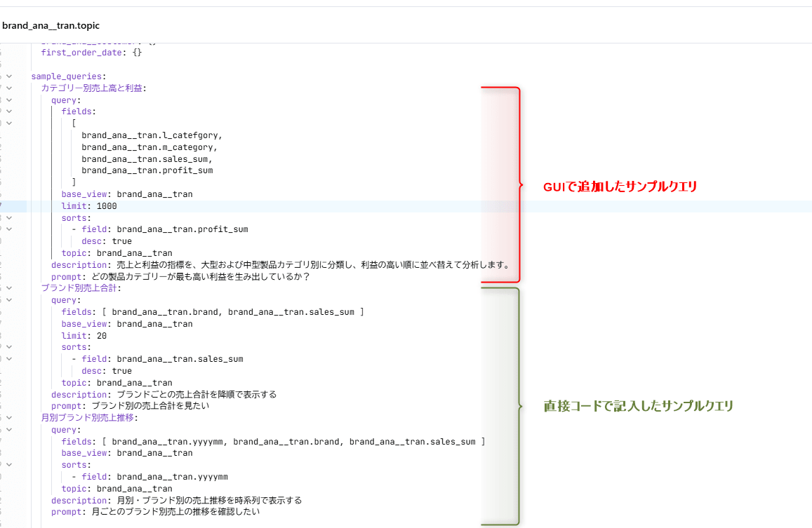
Task: Click the first_order_date: {} line
Action: 91,53
